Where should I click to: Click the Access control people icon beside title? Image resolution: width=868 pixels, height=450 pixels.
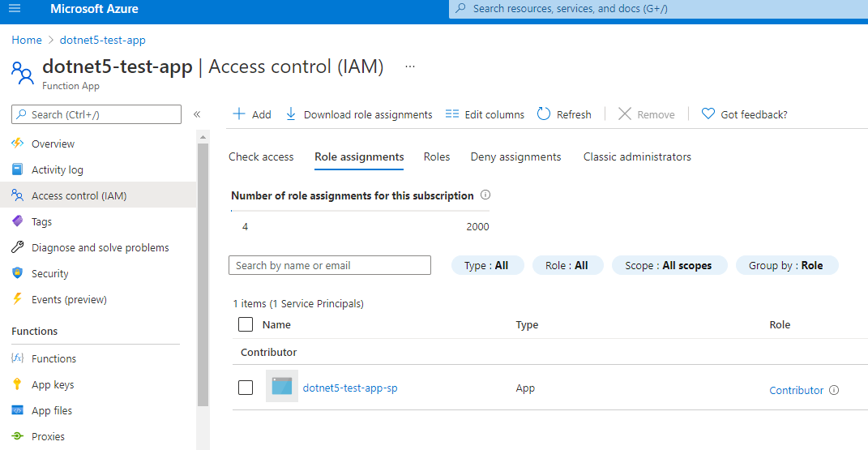tap(22, 72)
